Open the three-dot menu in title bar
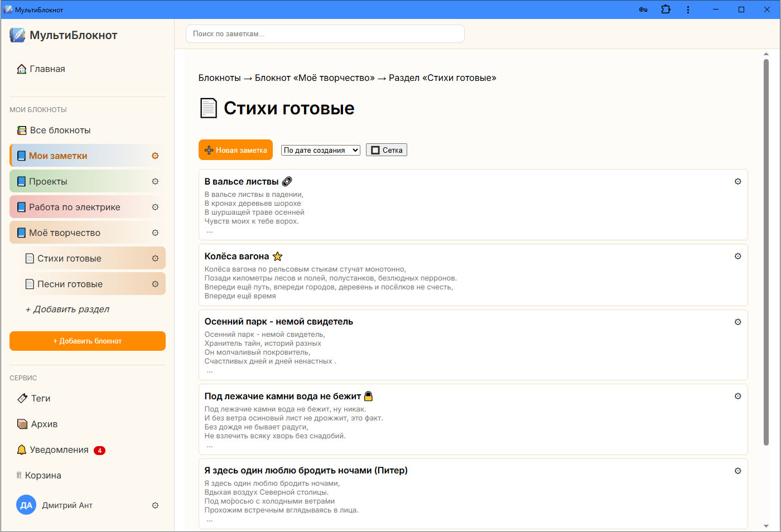781x532 pixels. (x=688, y=9)
